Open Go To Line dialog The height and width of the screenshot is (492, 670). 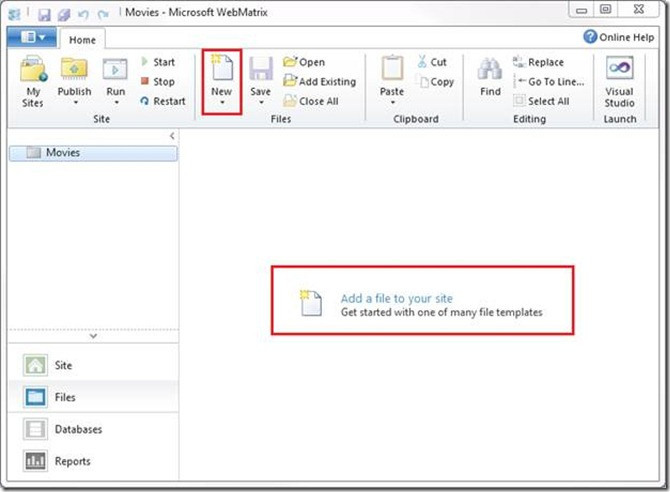[x=549, y=81]
